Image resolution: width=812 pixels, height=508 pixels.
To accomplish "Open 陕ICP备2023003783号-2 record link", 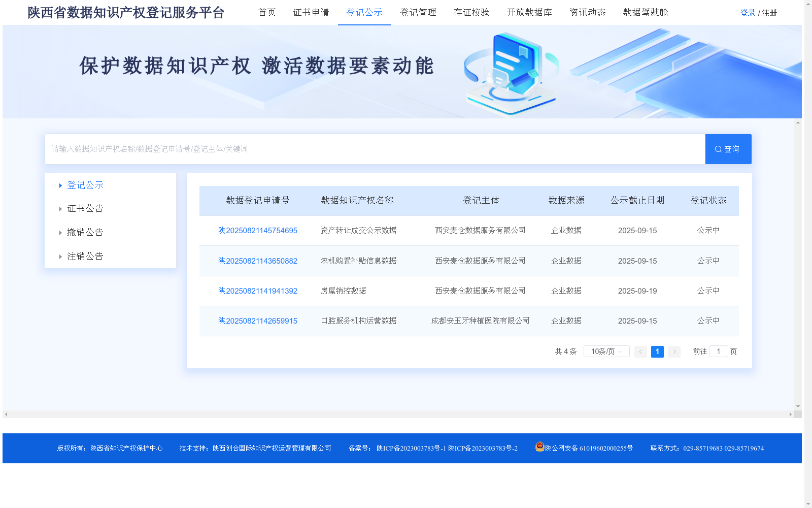I will [x=483, y=449].
